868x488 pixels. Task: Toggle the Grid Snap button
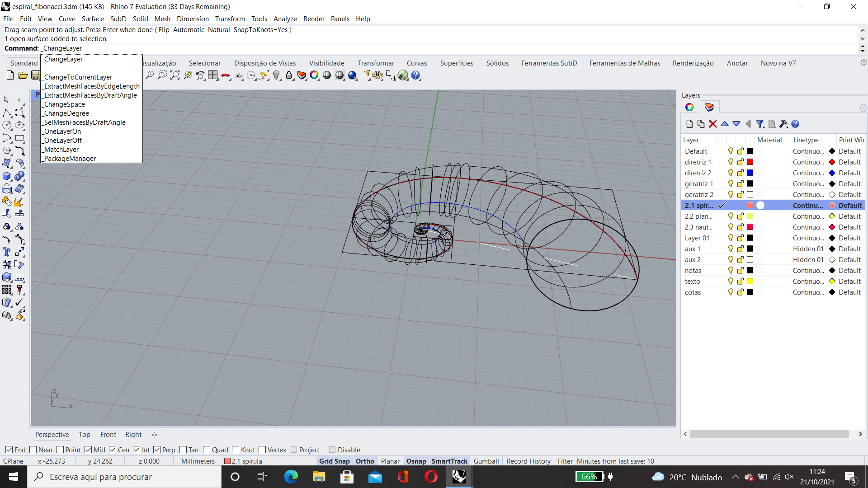(334, 461)
